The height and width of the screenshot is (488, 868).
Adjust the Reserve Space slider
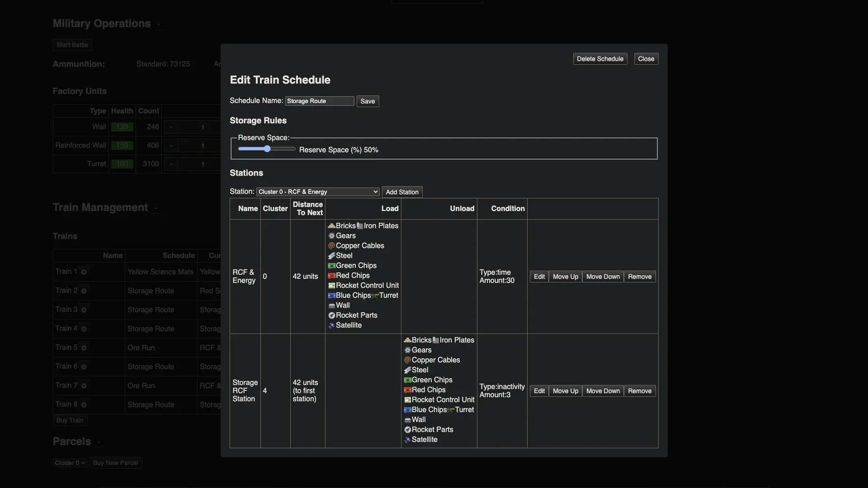pyautogui.click(x=267, y=149)
